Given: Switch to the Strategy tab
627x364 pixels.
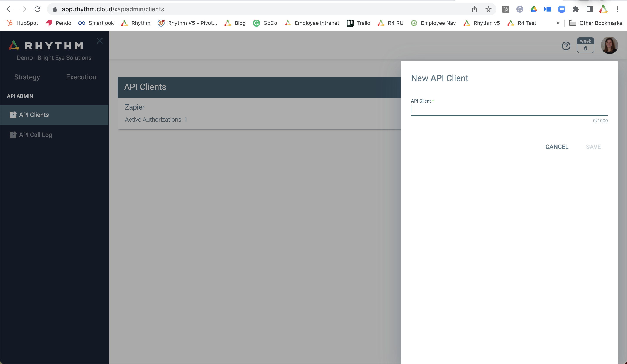Looking at the screenshot, I should click(x=27, y=77).
